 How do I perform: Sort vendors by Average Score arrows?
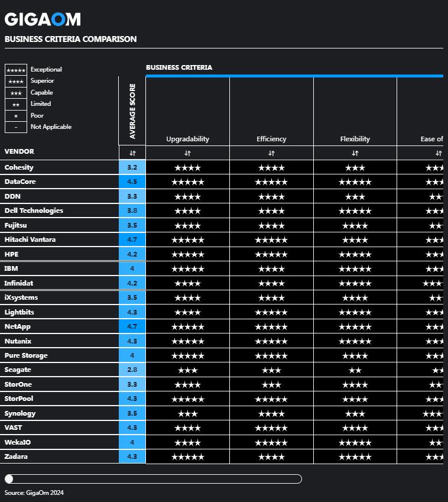click(x=132, y=153)
